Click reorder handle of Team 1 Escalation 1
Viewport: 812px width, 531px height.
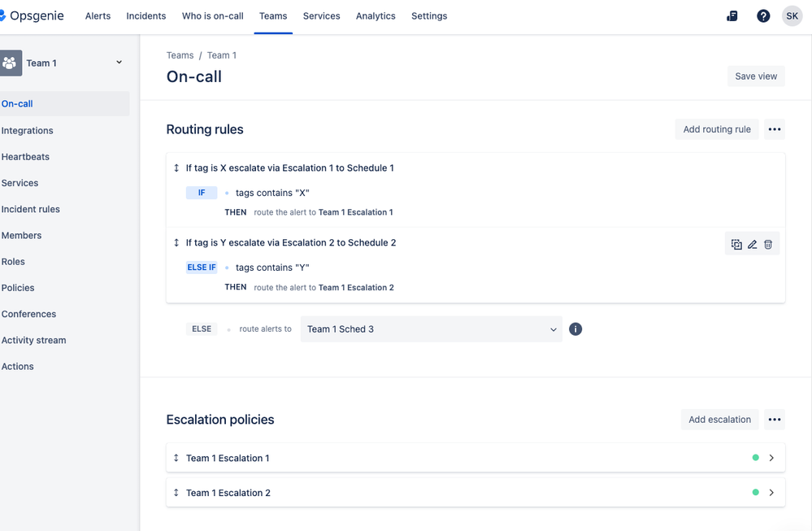point(176,458)
